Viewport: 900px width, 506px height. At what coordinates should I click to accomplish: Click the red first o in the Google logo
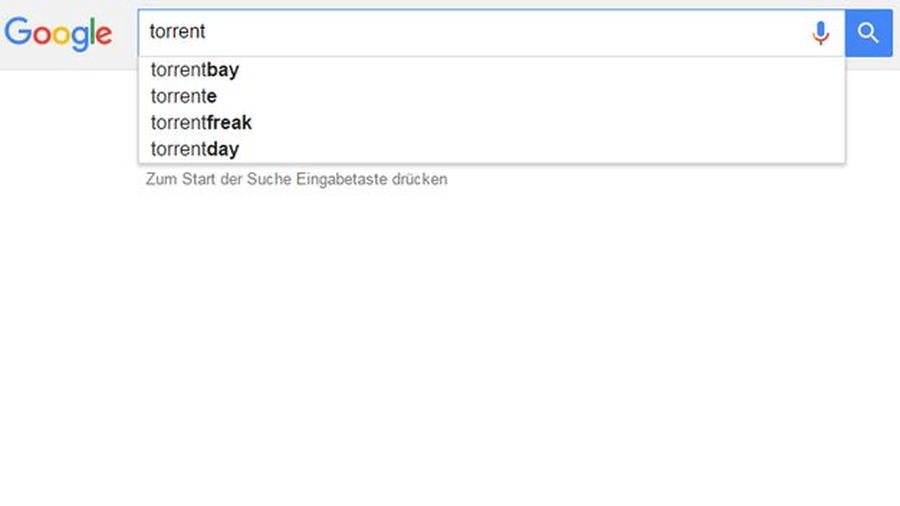tap(41, 36)
